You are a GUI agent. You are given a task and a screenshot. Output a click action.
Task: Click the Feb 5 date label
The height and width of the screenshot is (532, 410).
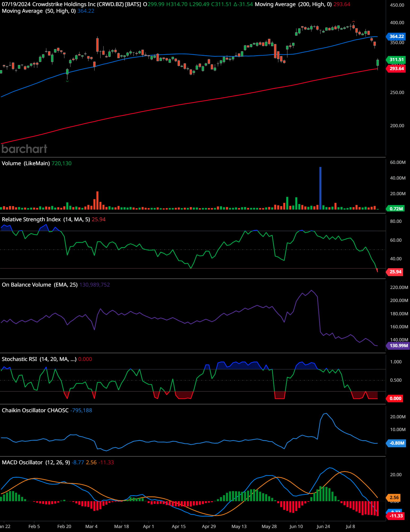[x=34, y=526]
